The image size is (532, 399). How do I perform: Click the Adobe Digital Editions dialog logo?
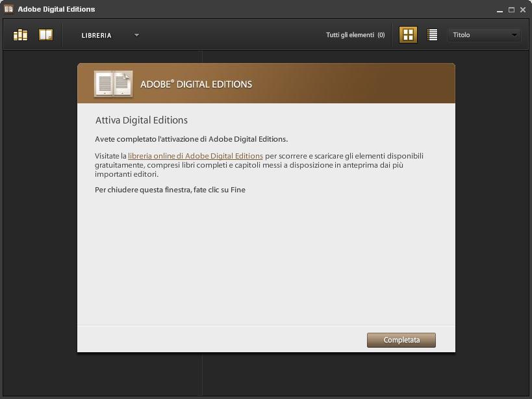[x=113, y=84]
